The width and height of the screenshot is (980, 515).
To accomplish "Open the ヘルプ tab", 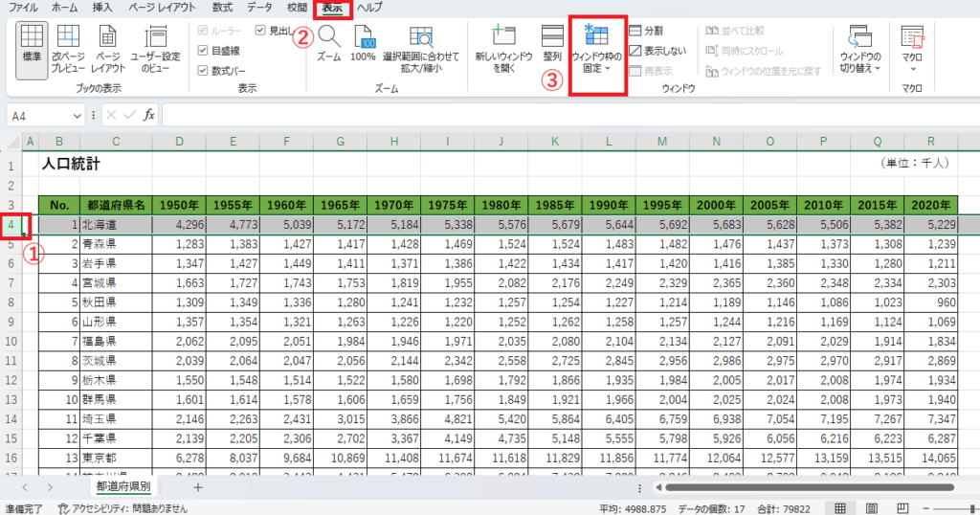I will [369, 8].
